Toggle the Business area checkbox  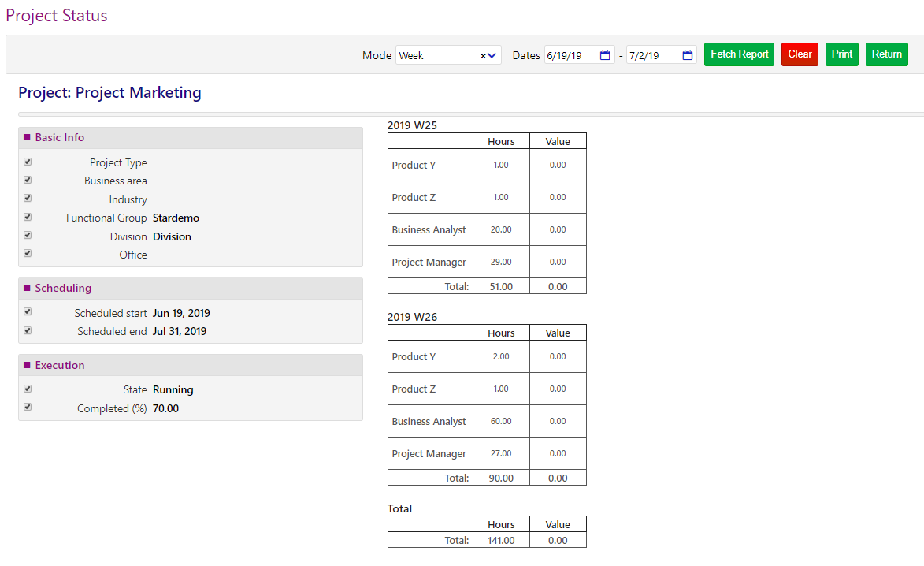(x=27, y=179)
